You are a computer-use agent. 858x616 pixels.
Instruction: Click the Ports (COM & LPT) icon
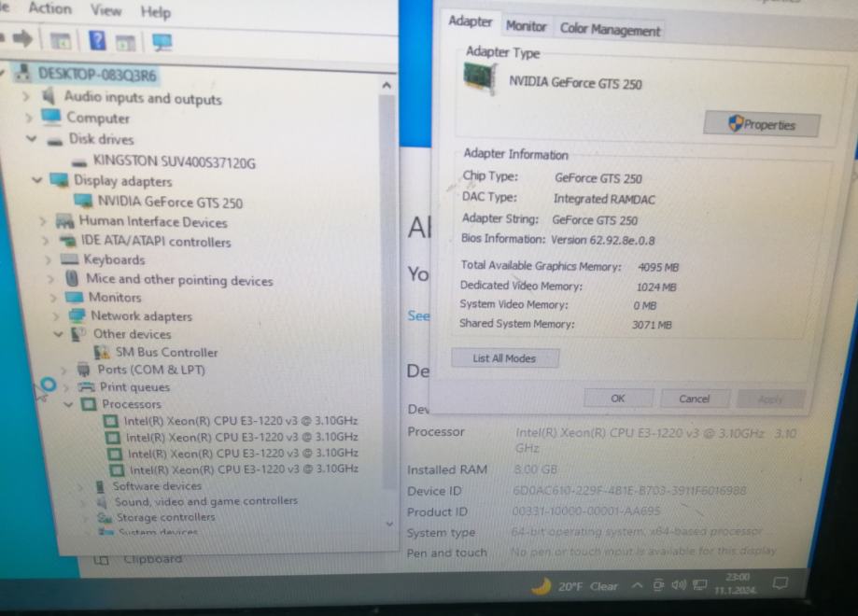click(83, 370)
